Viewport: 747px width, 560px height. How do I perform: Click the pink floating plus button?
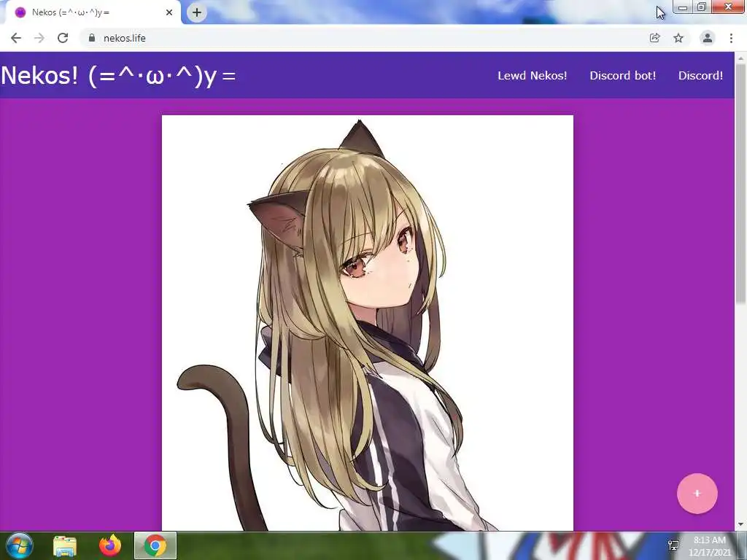tap(697, 494)
